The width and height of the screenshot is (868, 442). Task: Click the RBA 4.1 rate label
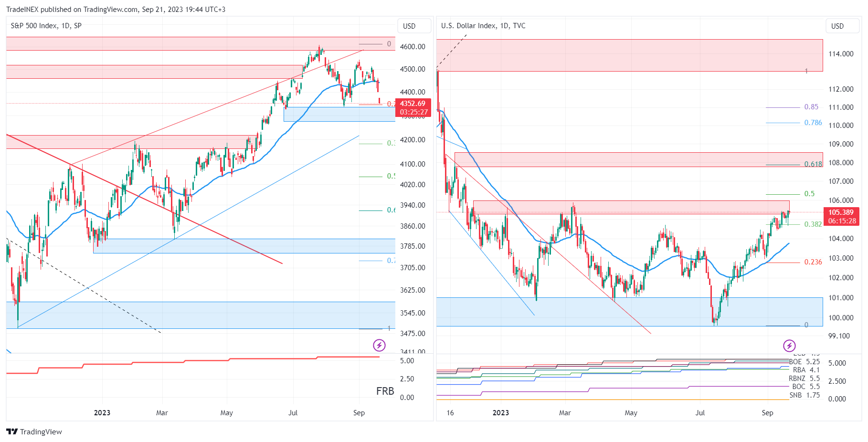806,370
